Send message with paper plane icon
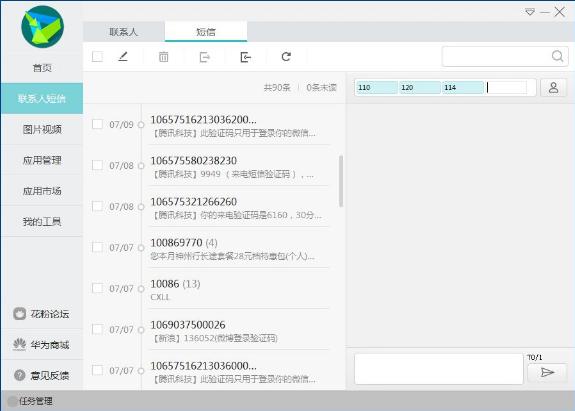Viewport: 575px width, 411px height. [547, 373]
